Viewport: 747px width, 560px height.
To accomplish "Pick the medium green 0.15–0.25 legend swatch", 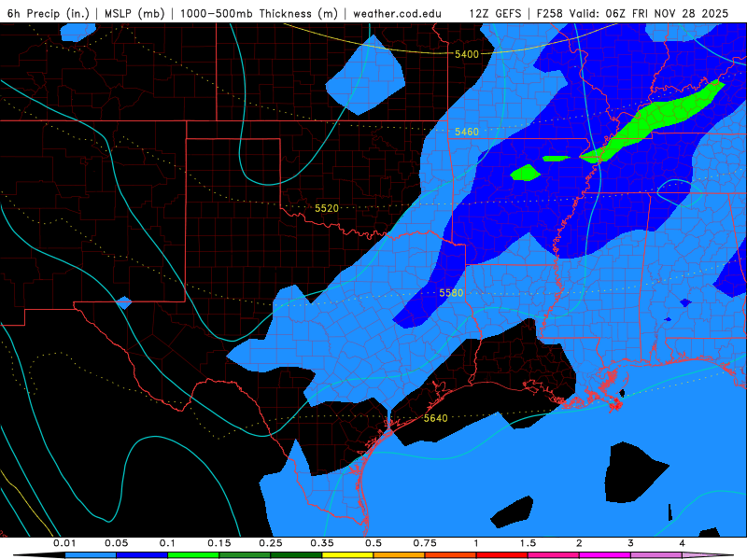I will pos(245,555).
